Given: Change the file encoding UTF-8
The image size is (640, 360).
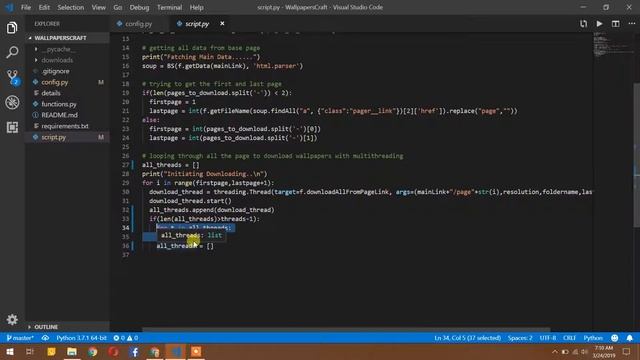Looking at the screenshot, I should coord(548,338).
